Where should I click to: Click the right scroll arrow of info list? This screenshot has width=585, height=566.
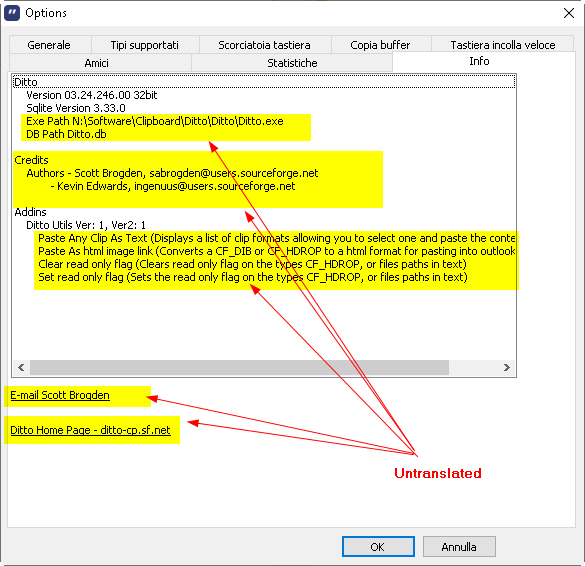point(507,368)
